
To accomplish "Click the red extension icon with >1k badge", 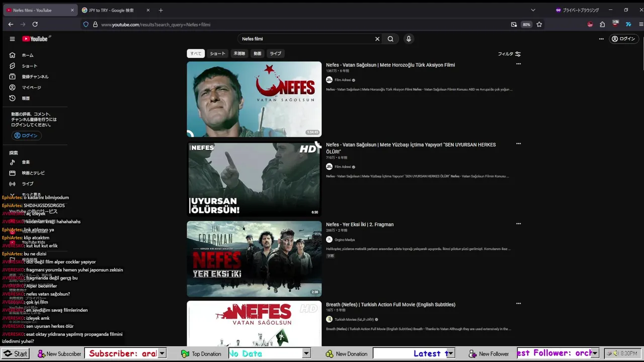I will tap(615, 24).
